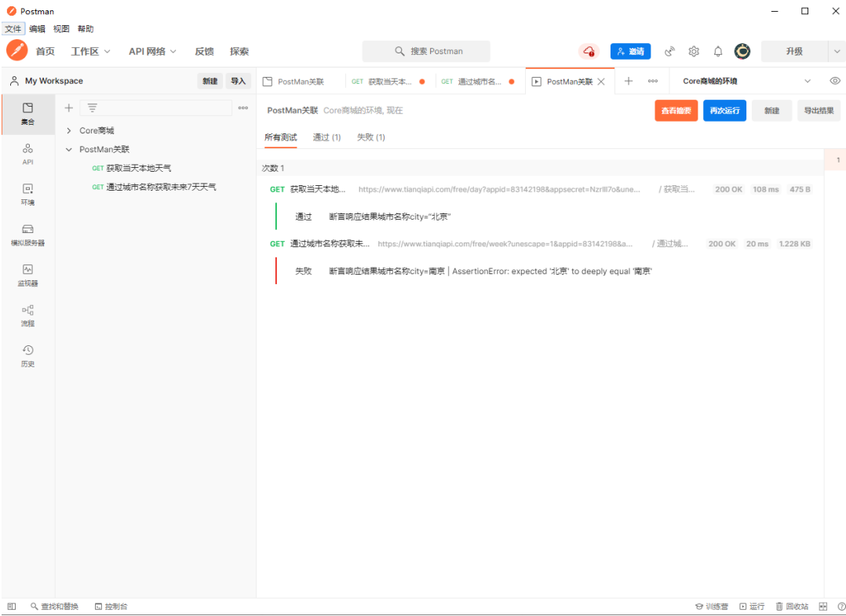Open the 文件 menu
The image size is (846, 616).
pos(13,28)
